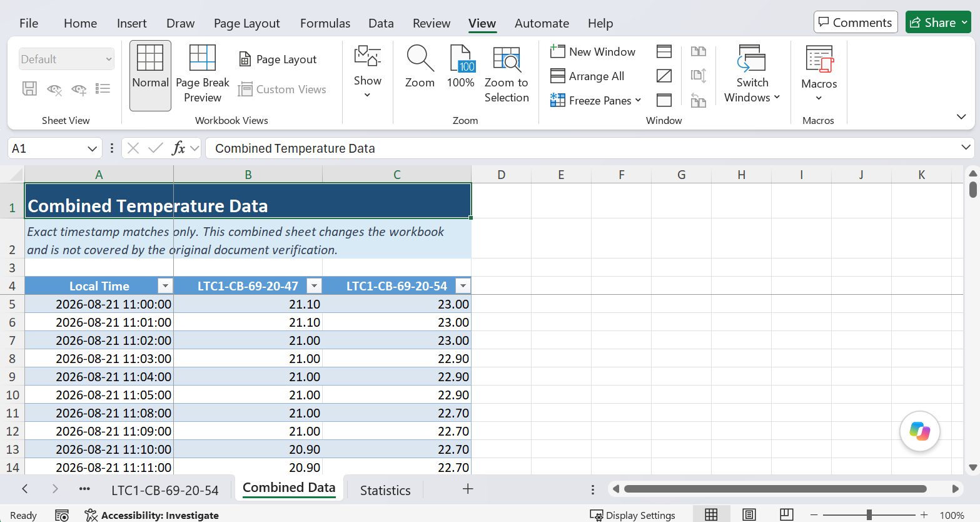Switch to the Statistics sheet tab
Image resolution: width=980 pixels, height=522 pixels.
coord(385,490)
